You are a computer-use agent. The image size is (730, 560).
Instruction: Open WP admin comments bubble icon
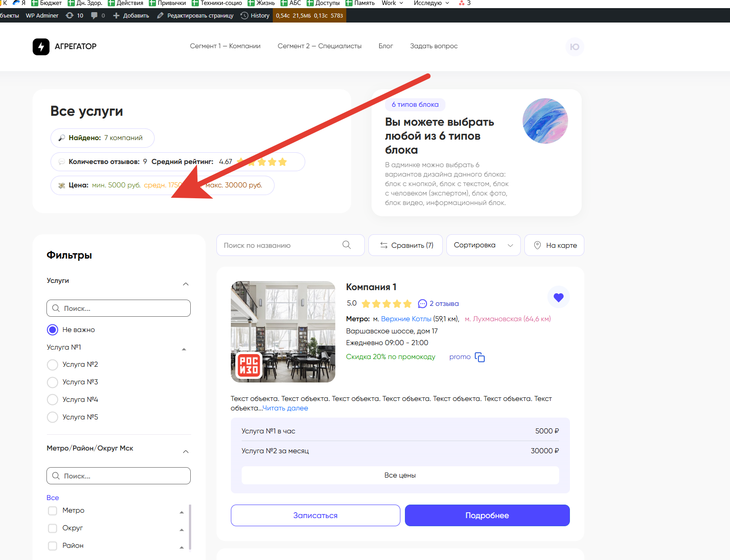click(x=94, y=15)
